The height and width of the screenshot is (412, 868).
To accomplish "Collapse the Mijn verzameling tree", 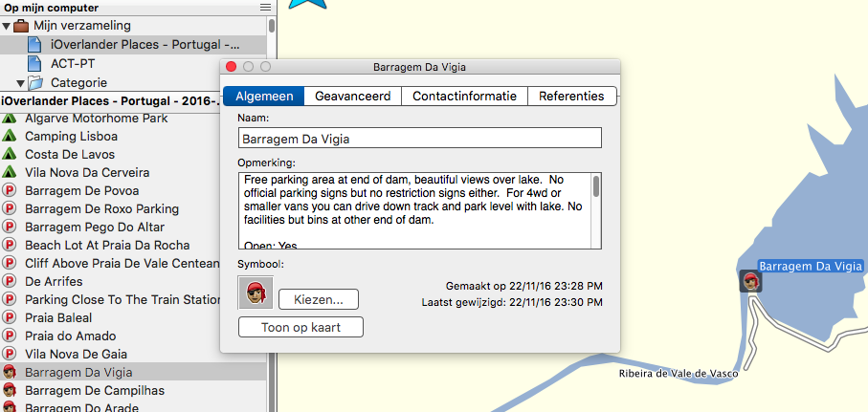I will coord(7,26).
